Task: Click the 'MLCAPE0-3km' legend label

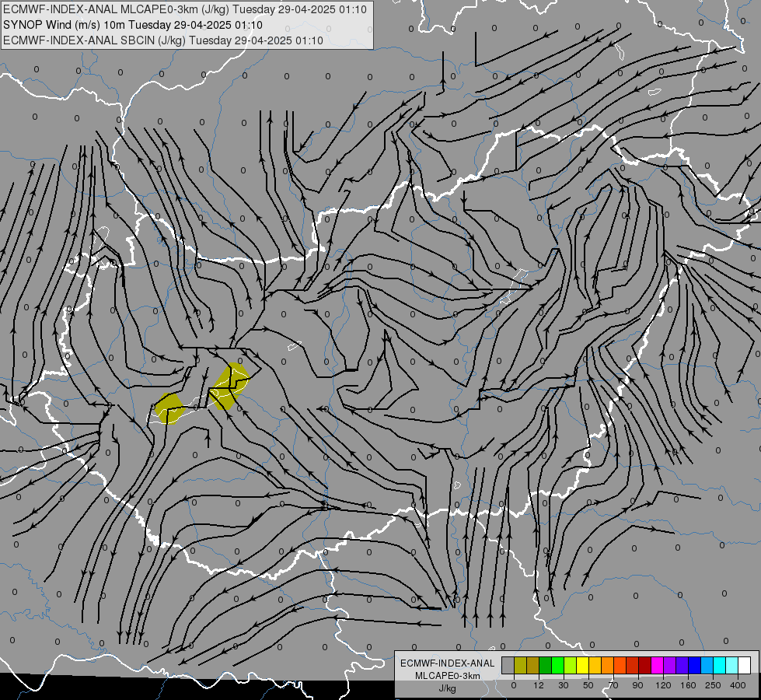Action: coord(447,676)
